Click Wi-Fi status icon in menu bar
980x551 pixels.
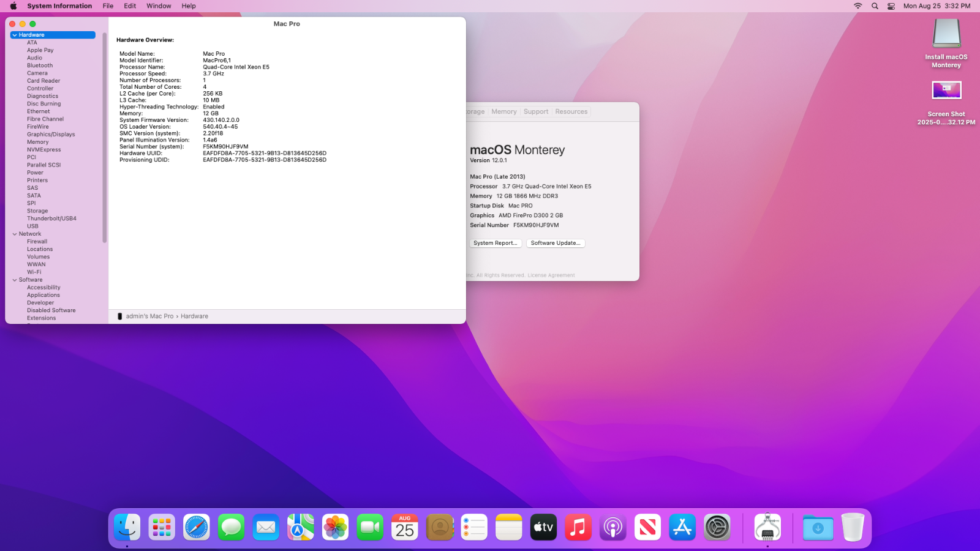858,6
